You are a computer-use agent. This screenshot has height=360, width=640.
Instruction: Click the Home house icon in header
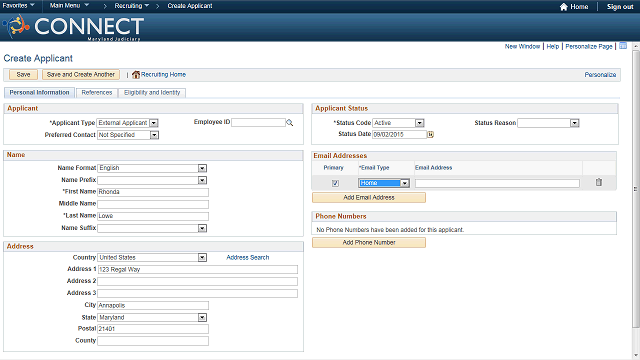[564, 7]
